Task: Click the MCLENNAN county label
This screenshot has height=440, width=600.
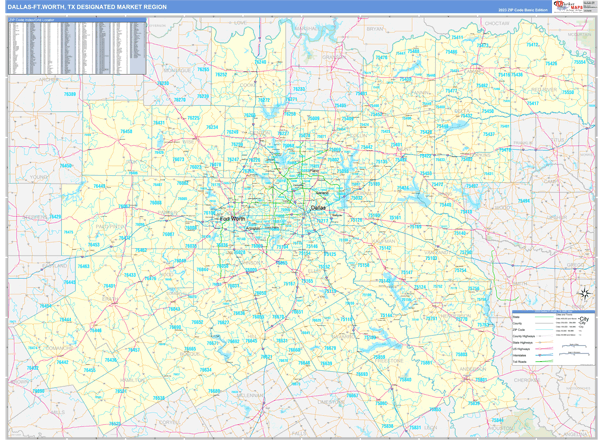Action: (250, 395)
